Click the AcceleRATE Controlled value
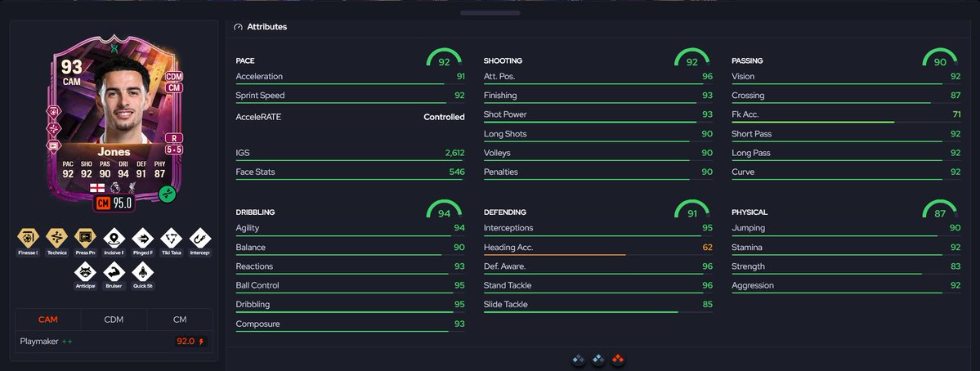980x371 pixels. pos(444,117)
